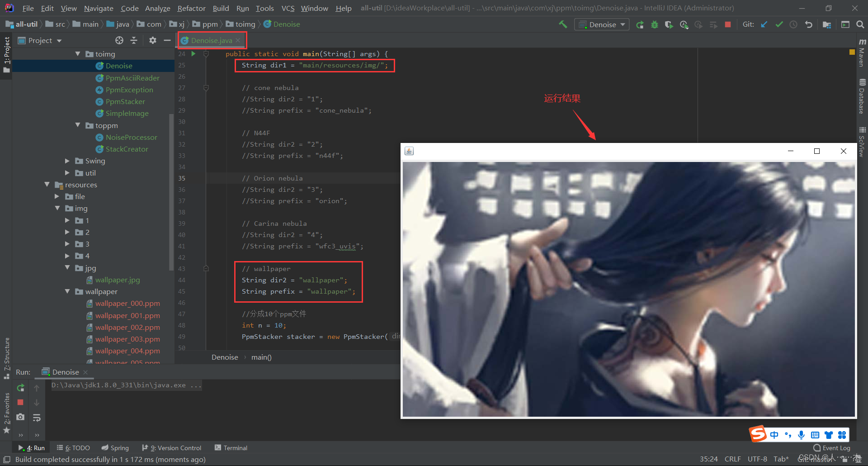Expand the file folder
Viewport: 868px width, 466px height.
[57, 196]
